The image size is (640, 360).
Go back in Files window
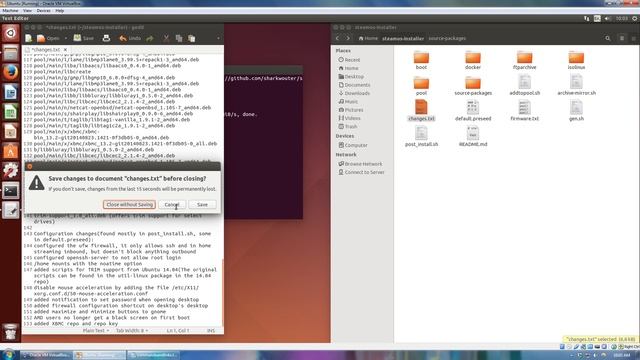pyautogui.click(x=338, y=38)
